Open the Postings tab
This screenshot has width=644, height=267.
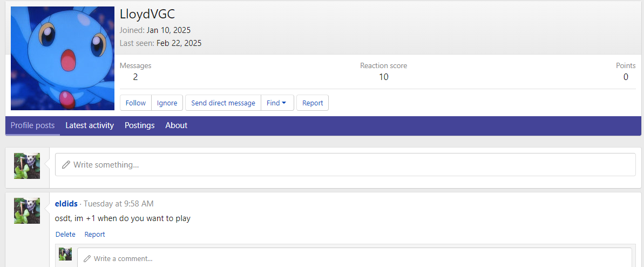click(139, 125)
